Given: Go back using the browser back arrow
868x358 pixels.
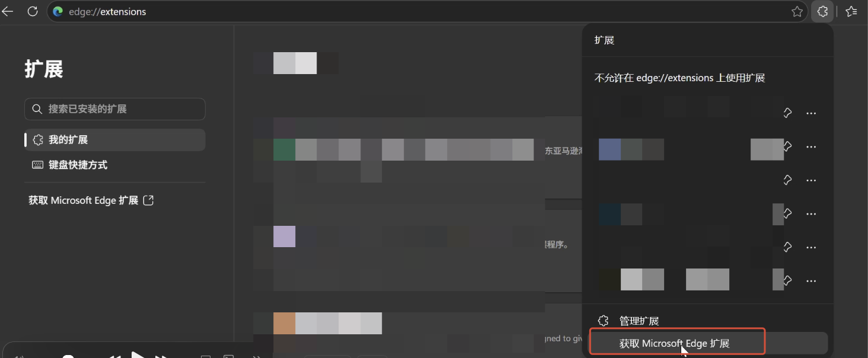Looking at the screenshot, I should coord(8,11).
